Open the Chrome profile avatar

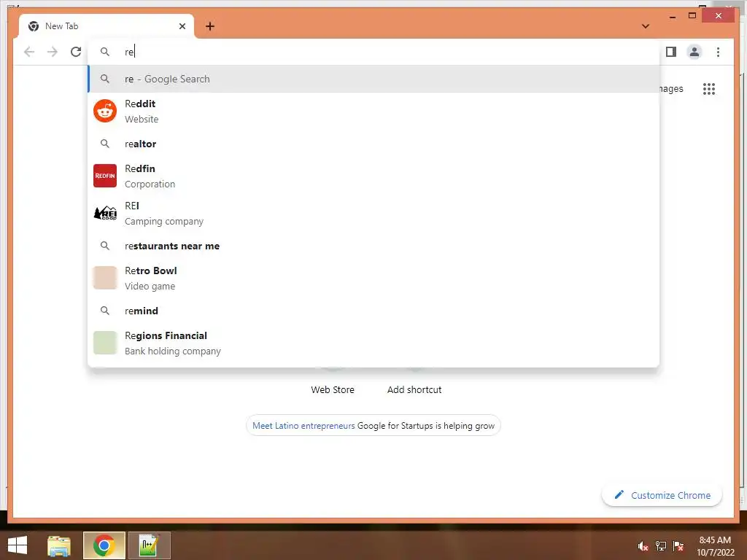point(694,52)
